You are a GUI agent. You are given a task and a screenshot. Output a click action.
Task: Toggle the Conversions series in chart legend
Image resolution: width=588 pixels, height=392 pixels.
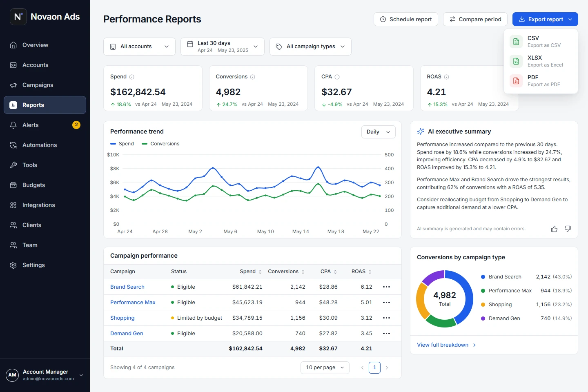click(160, 144)
